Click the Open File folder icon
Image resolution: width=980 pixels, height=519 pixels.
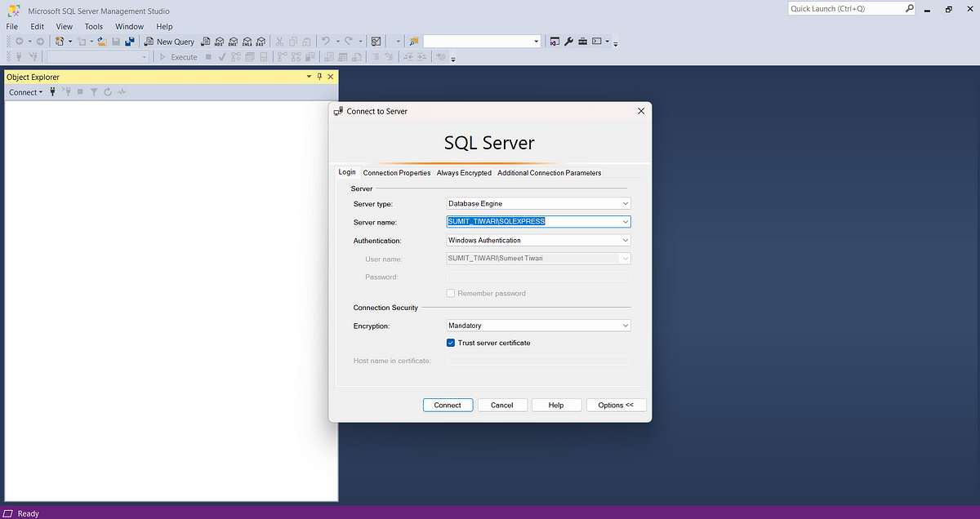click(102, 41)
